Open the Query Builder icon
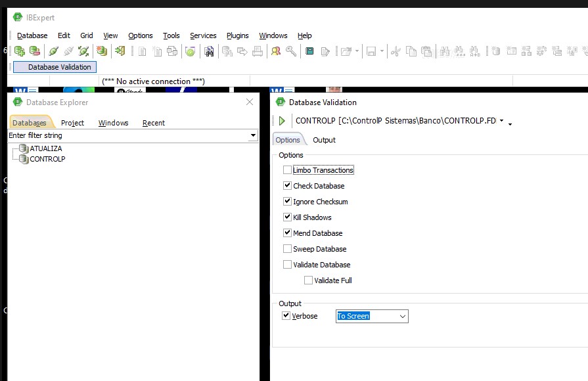This screenshot has height=381, width=588. (172, 51)
